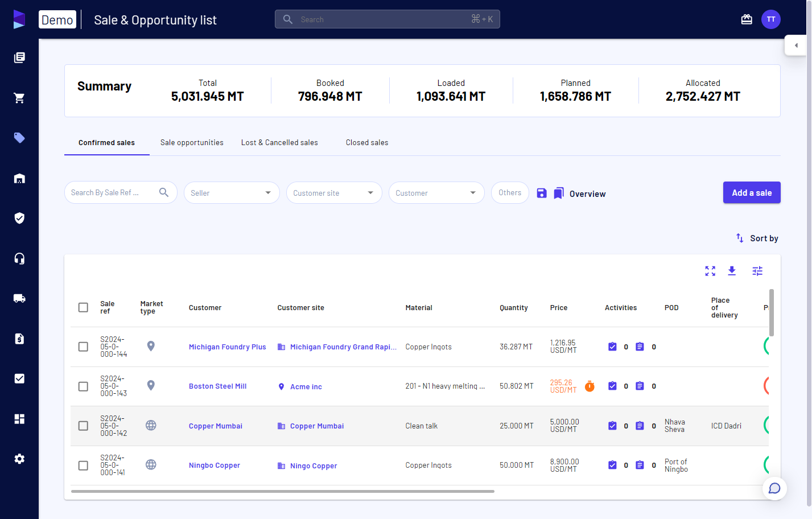Click the Add a sale button
The height and width of the screenshot is (519, 812).
click(752, 192)
